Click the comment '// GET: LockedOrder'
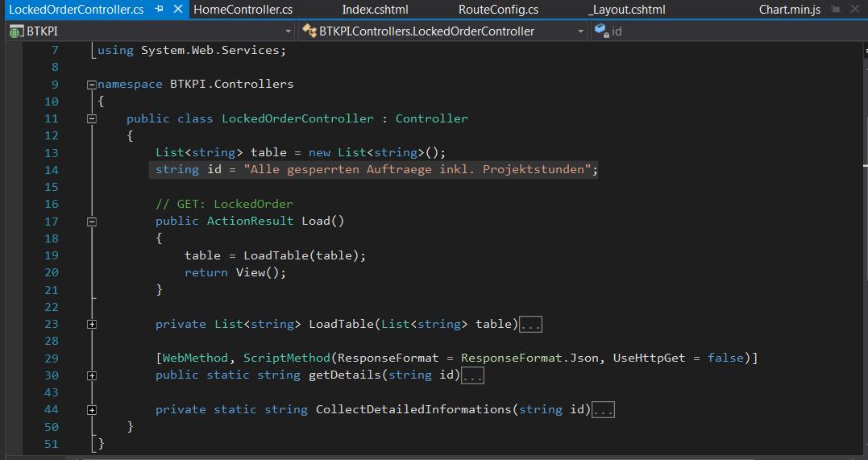The height and width of the screenshot is (460, 868). click(x=224, y=204)
